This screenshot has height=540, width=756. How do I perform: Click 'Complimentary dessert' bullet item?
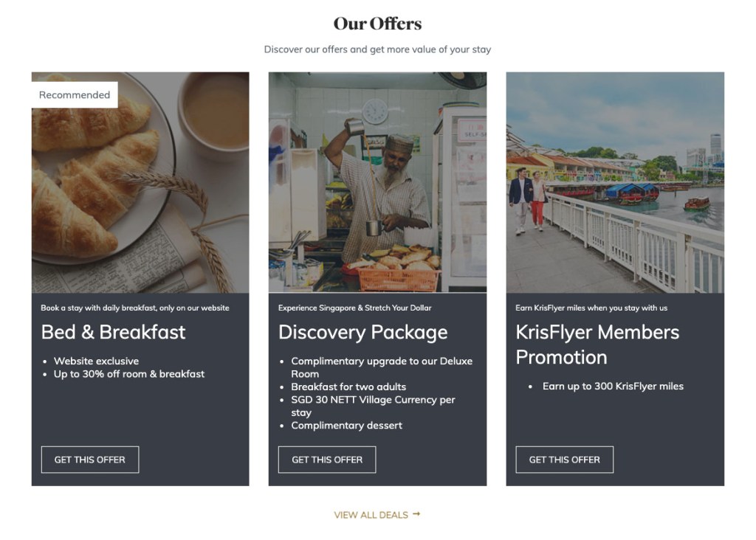coord(347,426)
